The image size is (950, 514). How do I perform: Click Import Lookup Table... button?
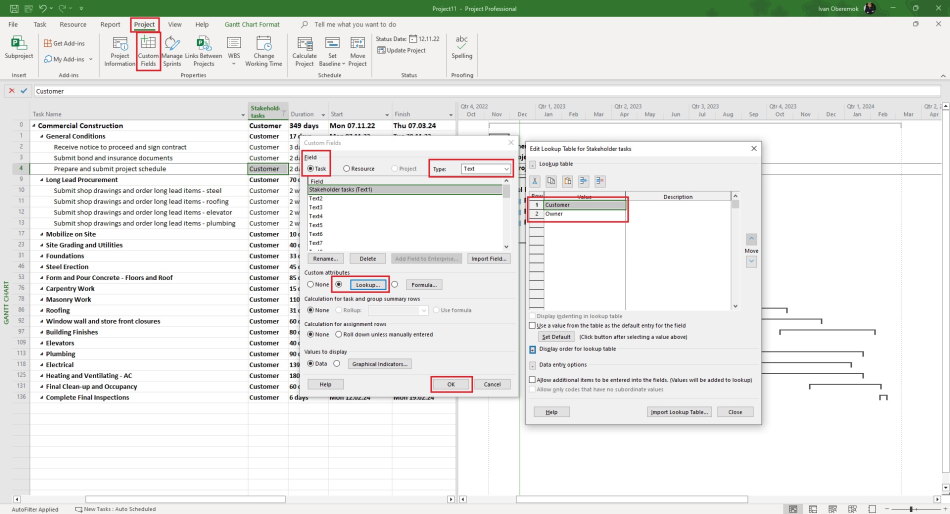pyautogui.click(x=679, y=412)
